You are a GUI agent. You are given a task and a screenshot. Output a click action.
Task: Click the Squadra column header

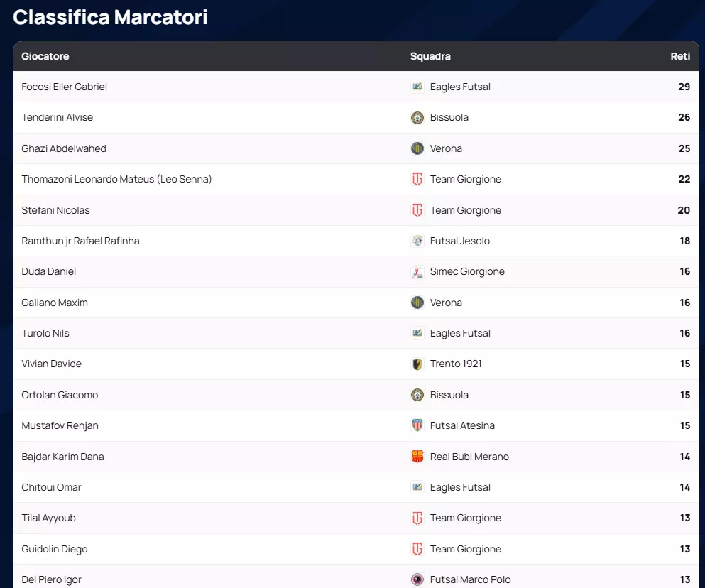pos(430,56)
